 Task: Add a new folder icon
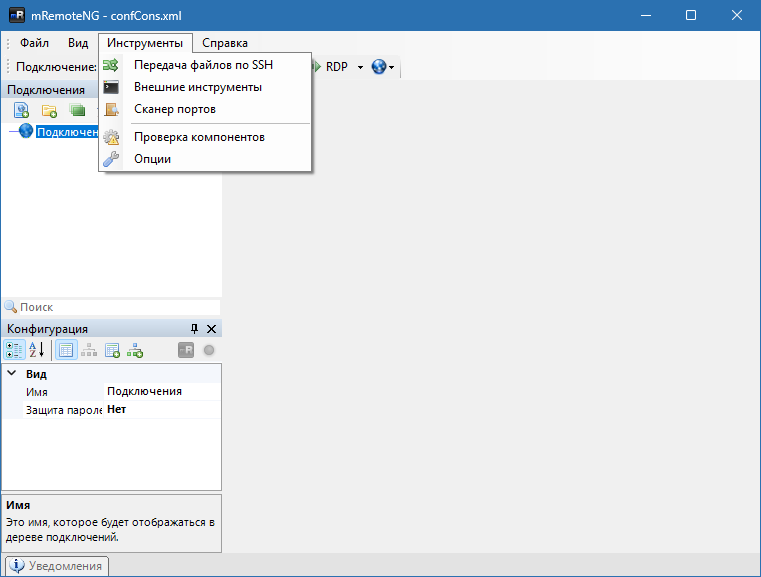50,111
